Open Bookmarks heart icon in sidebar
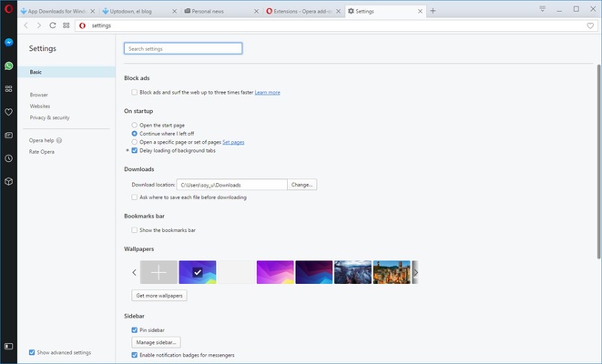602x364 pixels. click(8, 112)
